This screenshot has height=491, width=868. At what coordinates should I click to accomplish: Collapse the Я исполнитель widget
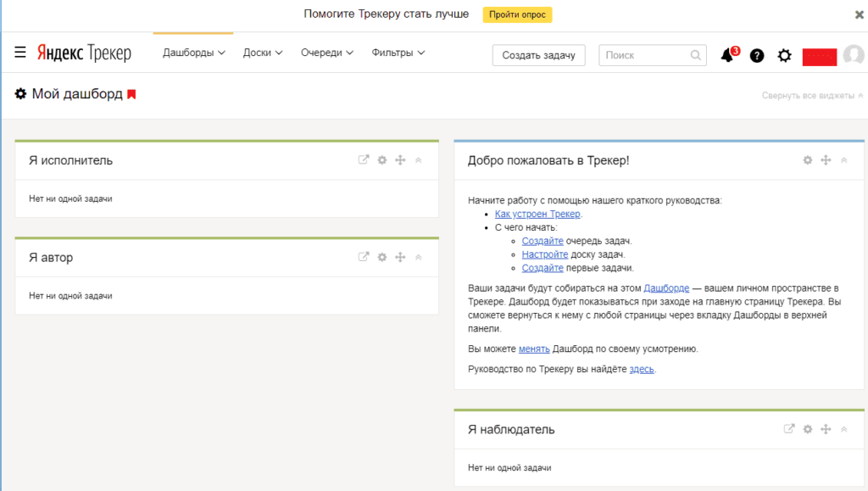point(419,160)
